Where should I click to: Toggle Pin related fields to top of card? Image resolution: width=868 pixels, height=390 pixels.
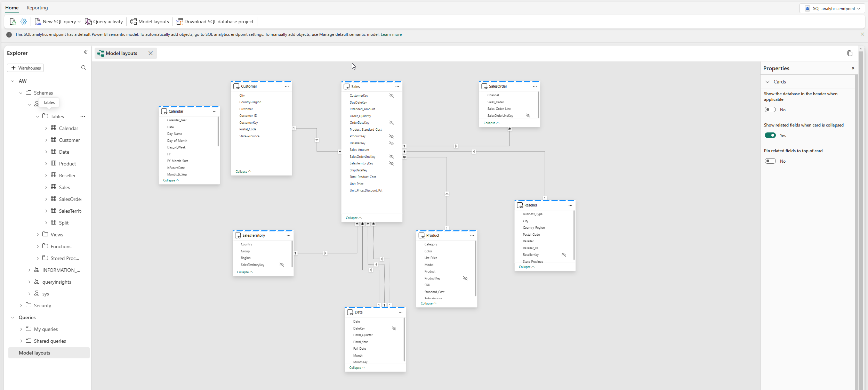pyautogui.click(x=770, y=161)
